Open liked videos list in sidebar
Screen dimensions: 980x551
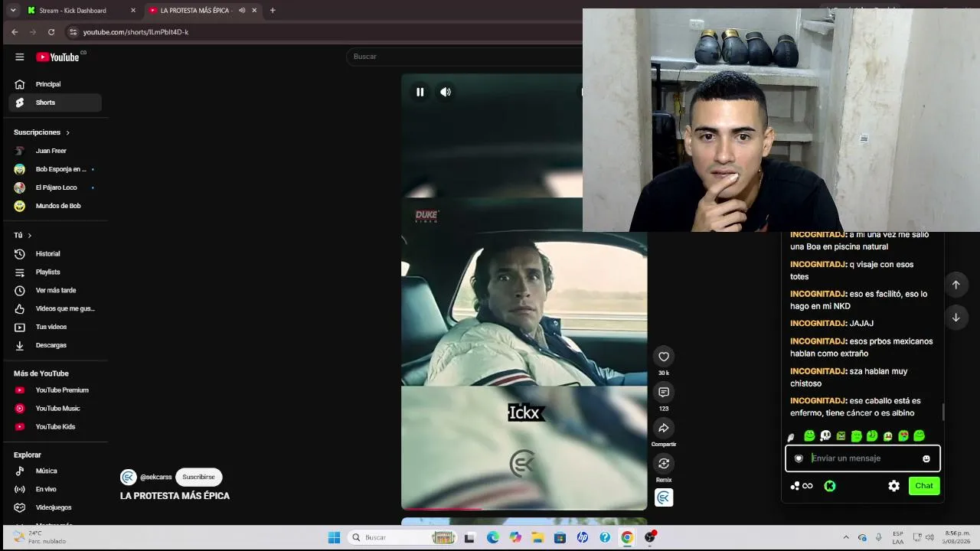coord(55,308)
